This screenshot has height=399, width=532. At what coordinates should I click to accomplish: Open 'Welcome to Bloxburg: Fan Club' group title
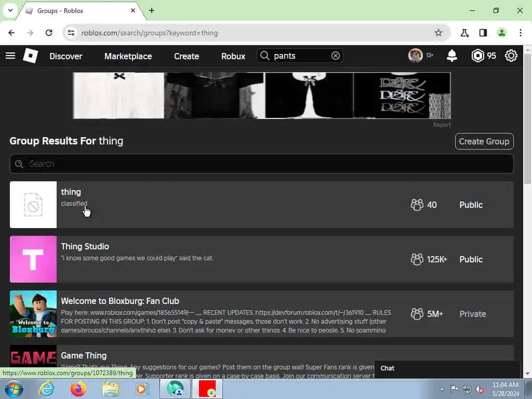[120, 301]
